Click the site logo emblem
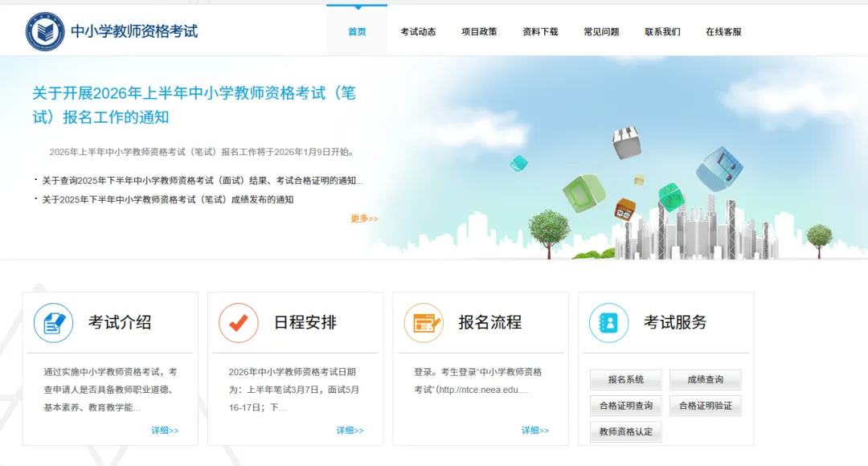This screenshot has height=466, width=868. (45, 31)
